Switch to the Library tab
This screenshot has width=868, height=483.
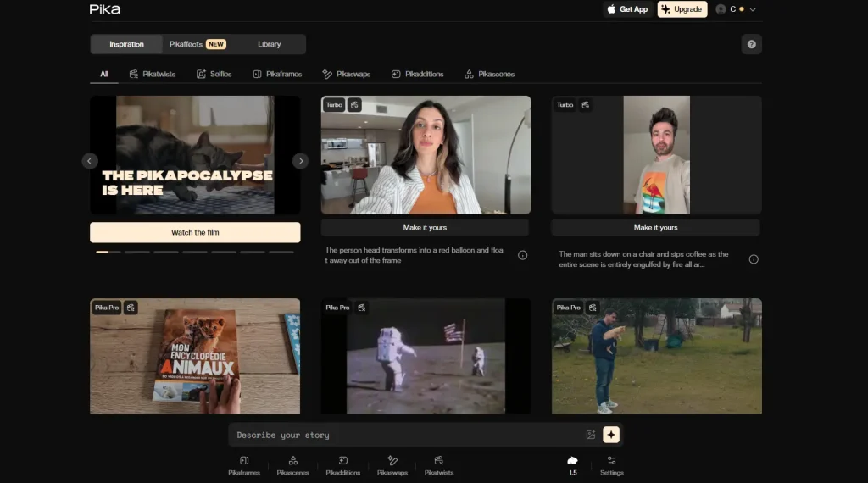pos(269,44)
